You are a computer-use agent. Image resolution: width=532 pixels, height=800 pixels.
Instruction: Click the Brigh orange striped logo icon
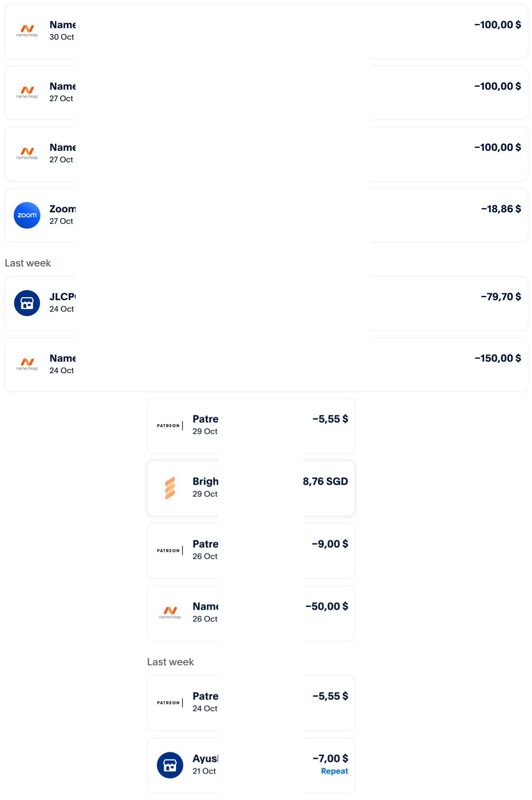pos(170,488)
